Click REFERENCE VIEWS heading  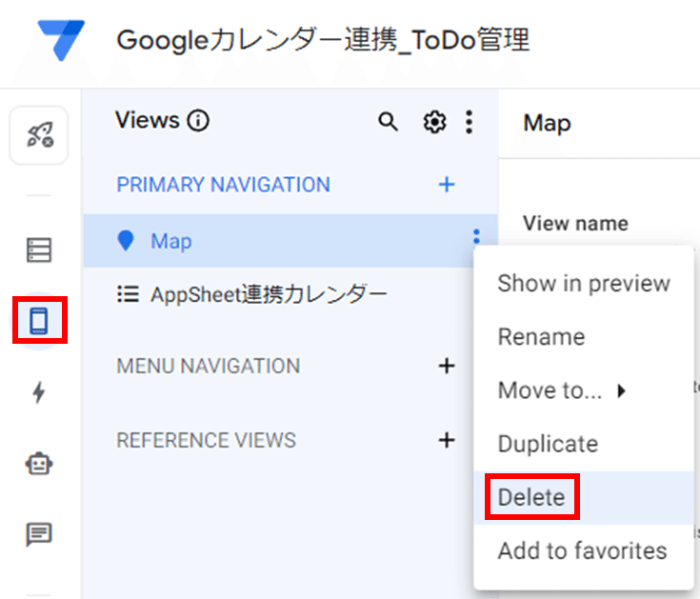click(207, 440)
